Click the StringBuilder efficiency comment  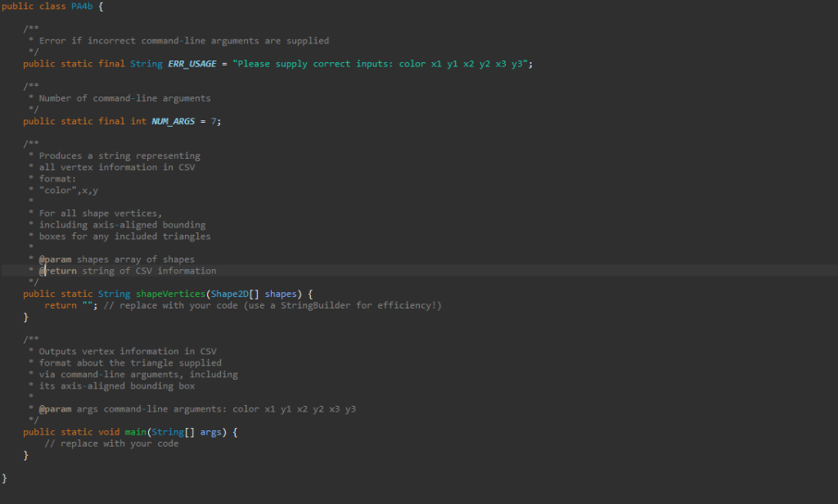[x=273, y=306]
